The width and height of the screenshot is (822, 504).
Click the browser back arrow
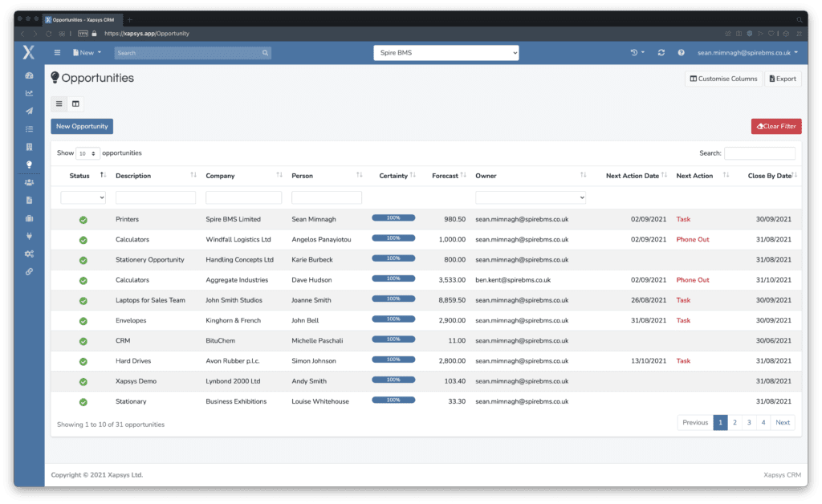pos(22,34)
